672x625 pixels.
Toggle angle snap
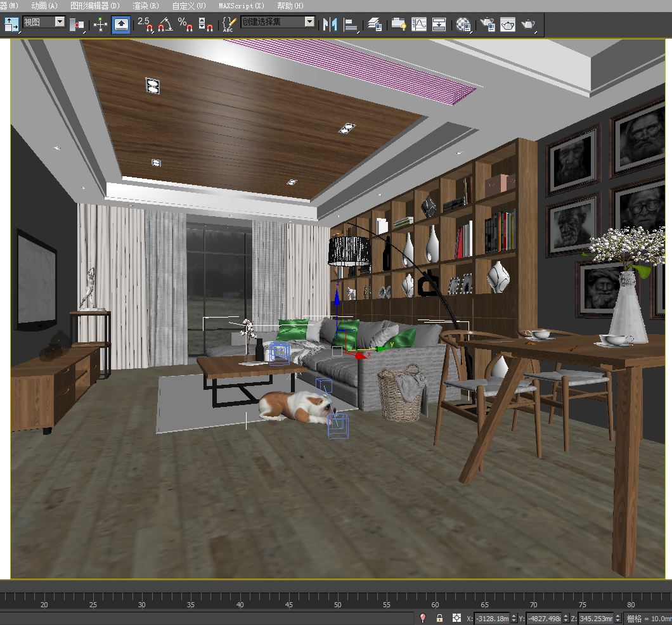click(x=165, y=25)
